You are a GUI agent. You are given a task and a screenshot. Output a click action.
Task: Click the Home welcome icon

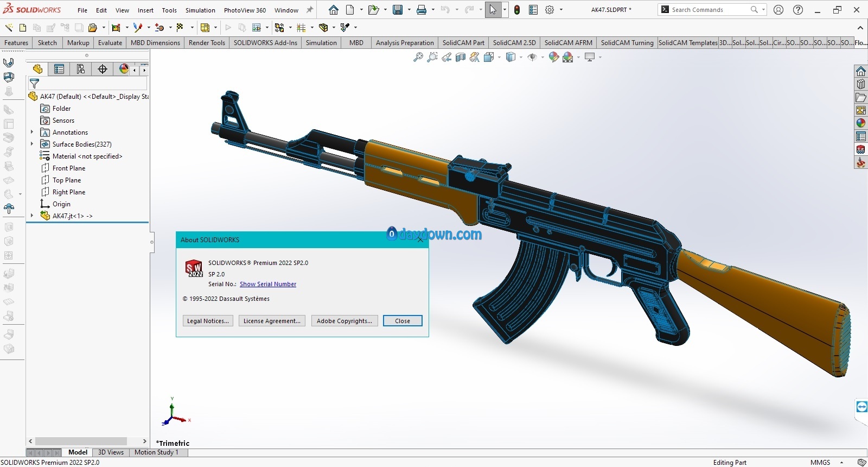334,10
